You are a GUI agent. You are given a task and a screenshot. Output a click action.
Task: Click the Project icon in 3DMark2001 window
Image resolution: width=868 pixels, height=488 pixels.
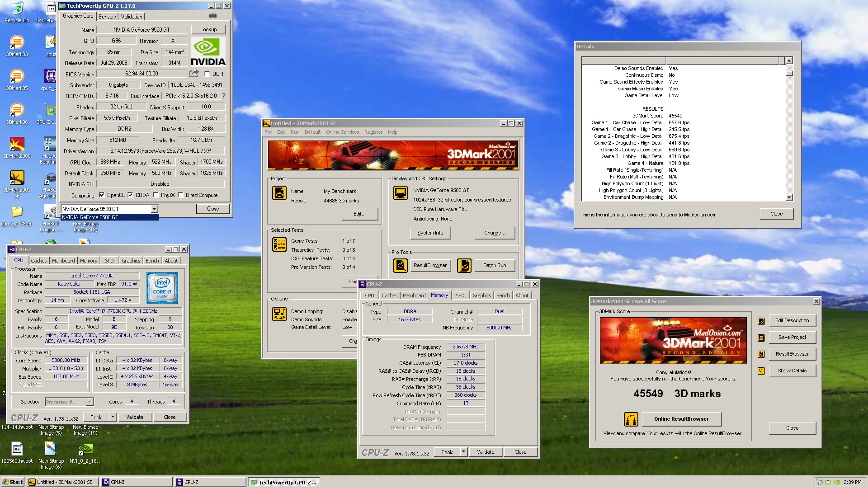coord(279,193)
